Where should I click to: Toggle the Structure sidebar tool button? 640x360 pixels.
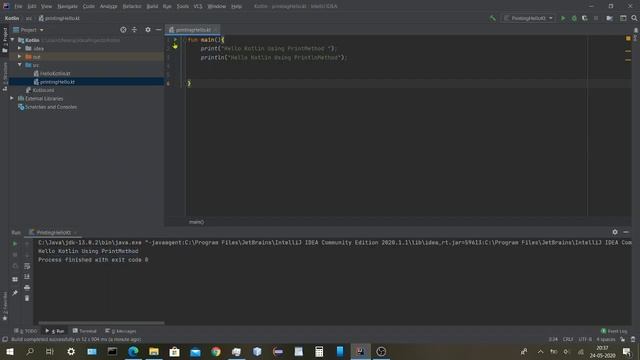coord(5,76)
